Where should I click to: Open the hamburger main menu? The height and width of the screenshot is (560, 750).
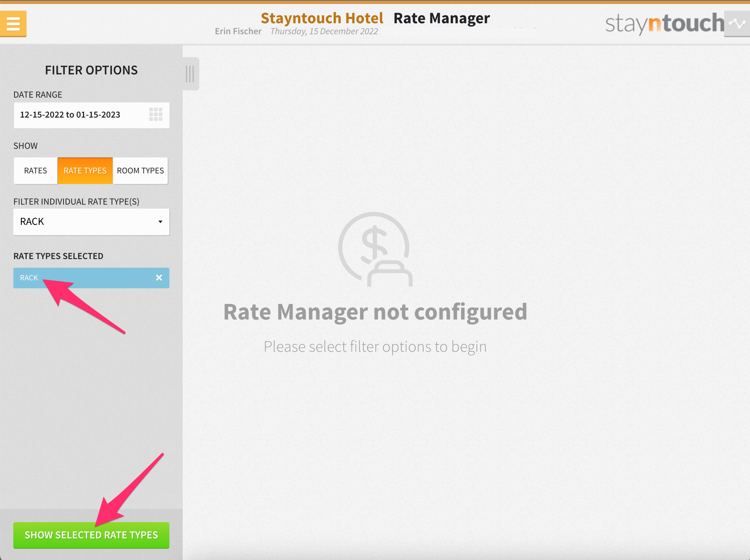pyautogui.click(x=13, y=23)
